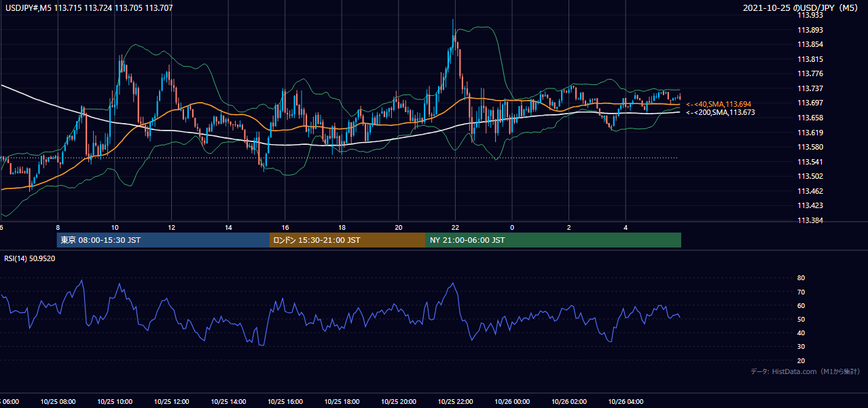Click hour label 8 below price chart
The image size is (868, 408).
coord(58,228)
